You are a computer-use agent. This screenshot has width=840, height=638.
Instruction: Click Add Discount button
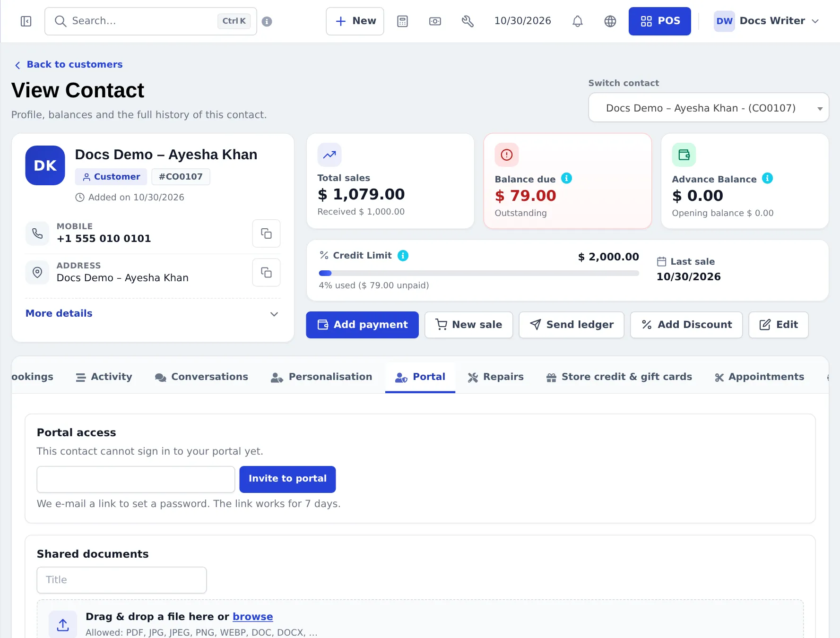pos(686,325)
